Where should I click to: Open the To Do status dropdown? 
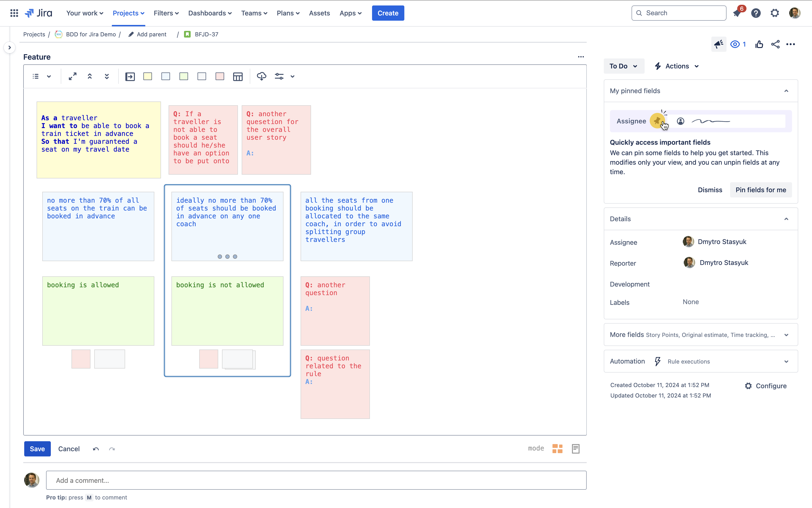pyautogui.click(x=624, y=66)
